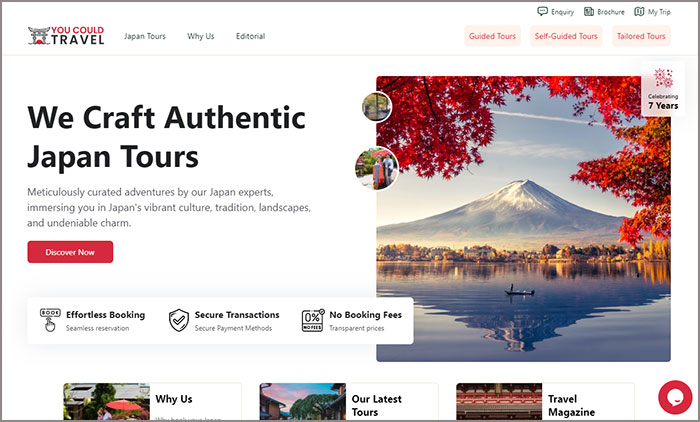Click the Discover Now button
700x422 pixels.
(x=70, y=252)
